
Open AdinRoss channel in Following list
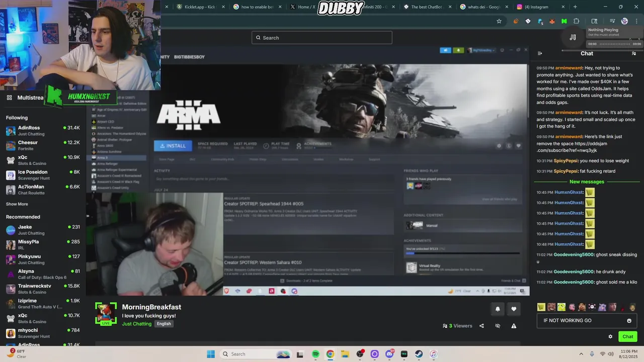[43, 131]
